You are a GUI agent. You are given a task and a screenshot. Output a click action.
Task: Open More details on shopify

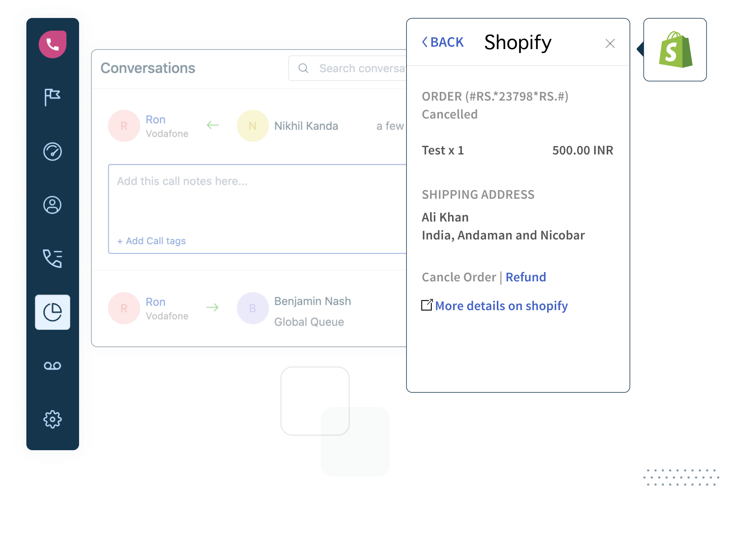tap(502, 305)
